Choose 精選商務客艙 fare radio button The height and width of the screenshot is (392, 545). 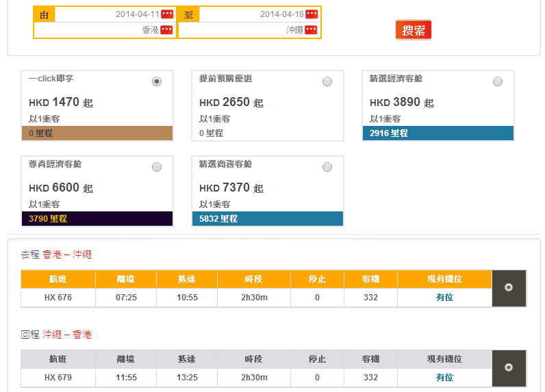click(327, 167)
